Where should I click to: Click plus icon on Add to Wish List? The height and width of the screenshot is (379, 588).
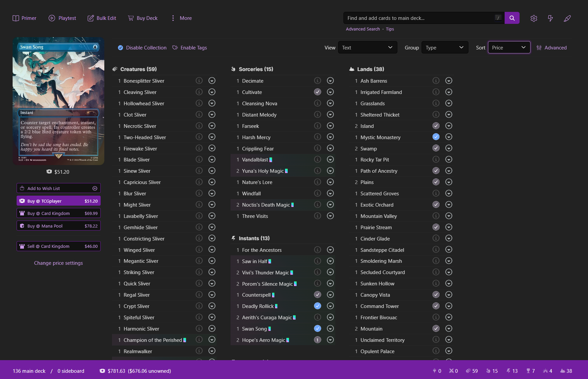(x=95, y=188)
